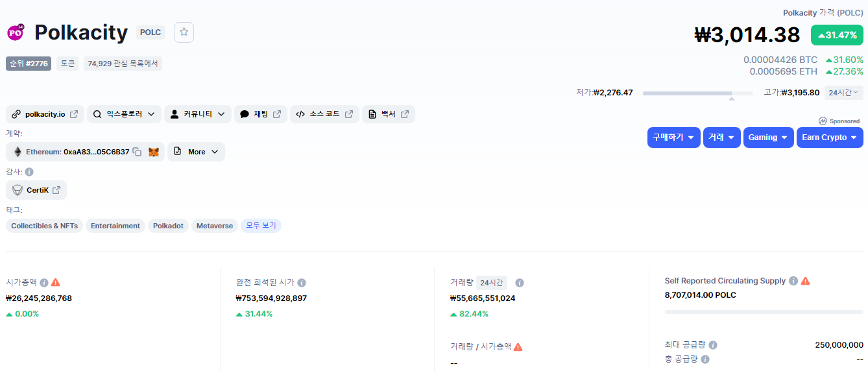Expand the 커뮤니티 dropdown
The height and width of the screenshot is (384, 868).
[197, 114]
